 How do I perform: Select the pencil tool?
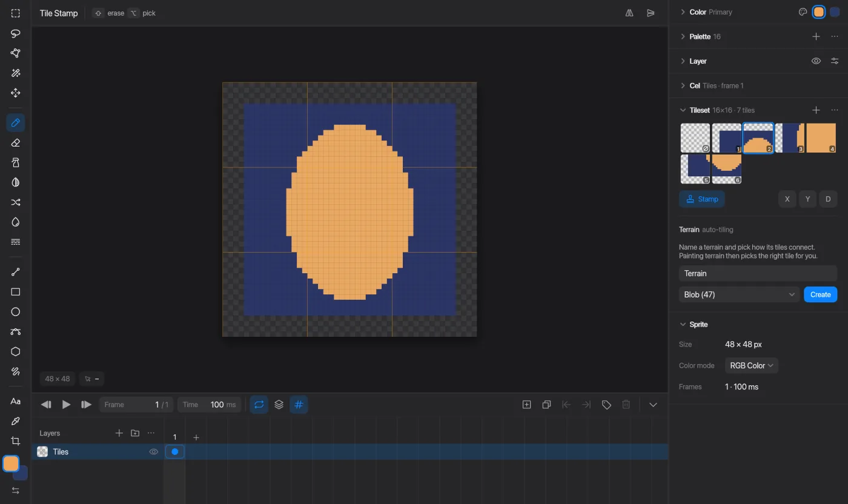pyautogui.click(x=16, y=123)
